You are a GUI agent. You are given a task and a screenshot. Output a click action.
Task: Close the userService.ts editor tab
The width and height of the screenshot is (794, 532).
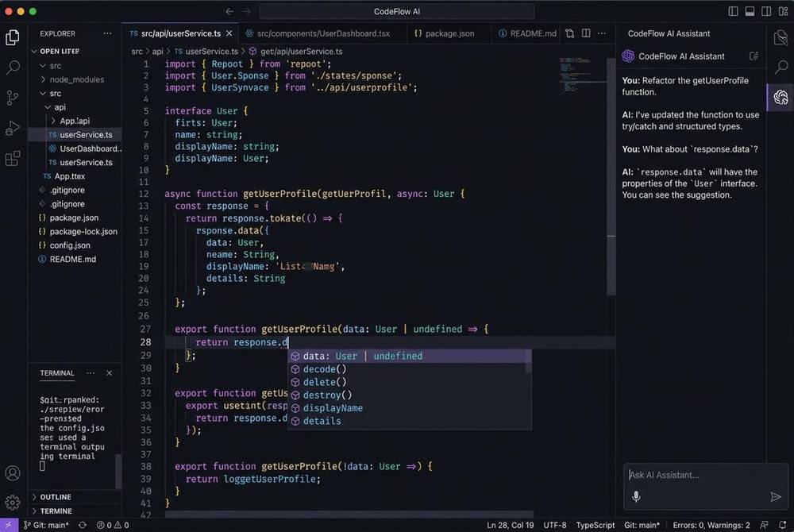point(229,33)
